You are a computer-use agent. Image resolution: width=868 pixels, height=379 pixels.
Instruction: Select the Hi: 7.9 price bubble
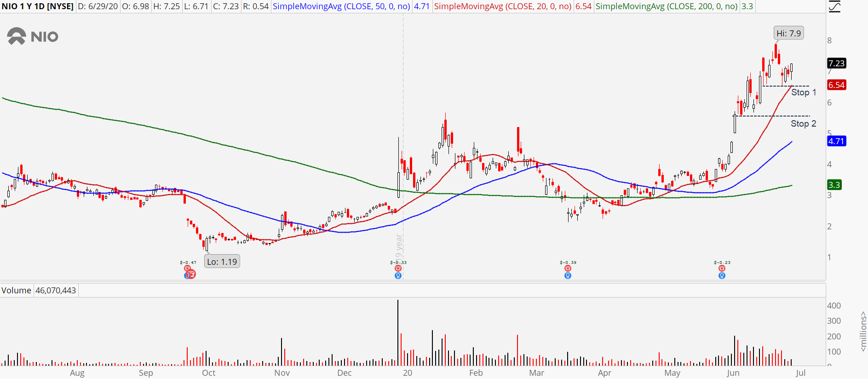788,33
